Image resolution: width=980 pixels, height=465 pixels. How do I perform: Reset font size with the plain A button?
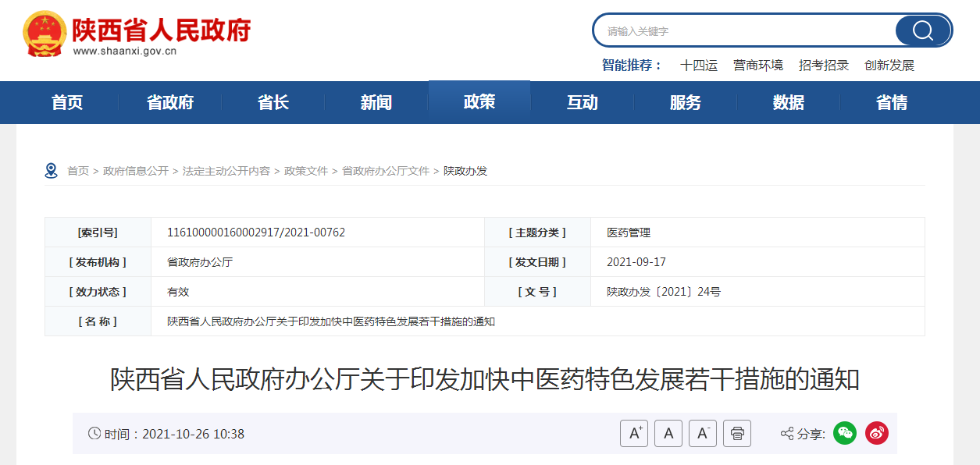[x=668, y=434]
